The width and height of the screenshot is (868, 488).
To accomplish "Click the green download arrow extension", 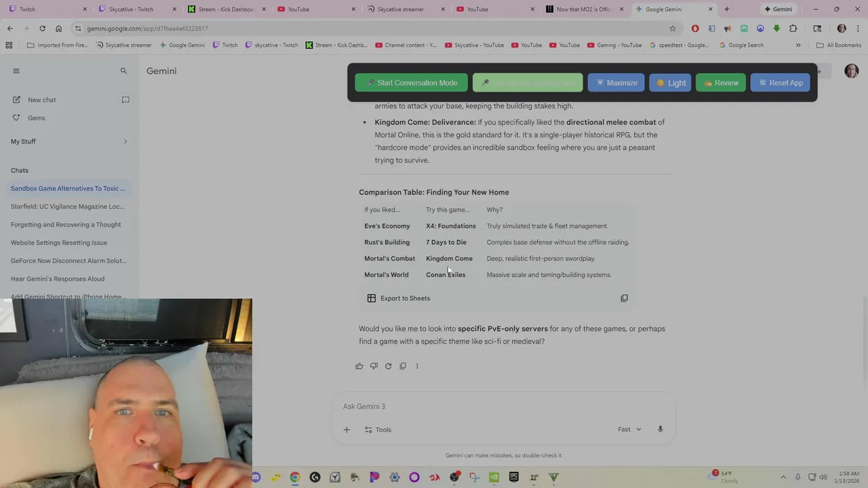I will click(776, 28).
